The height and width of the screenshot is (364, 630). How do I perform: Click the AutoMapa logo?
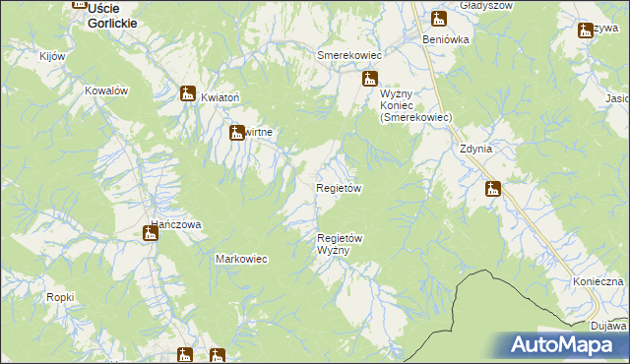[561, 345]
